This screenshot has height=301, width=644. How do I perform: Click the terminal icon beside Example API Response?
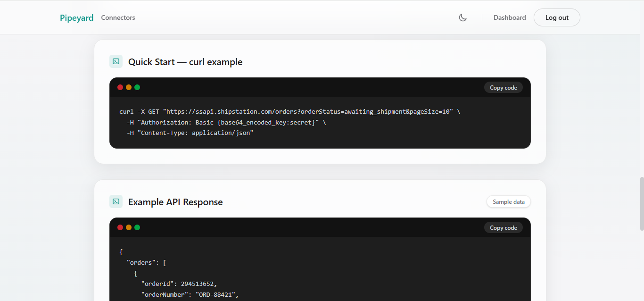[116, 201]
